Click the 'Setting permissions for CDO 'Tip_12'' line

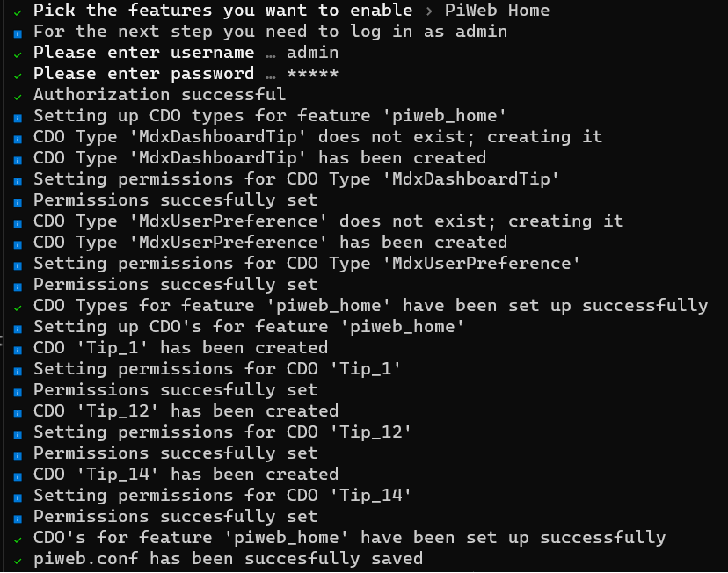click(222, 432)
